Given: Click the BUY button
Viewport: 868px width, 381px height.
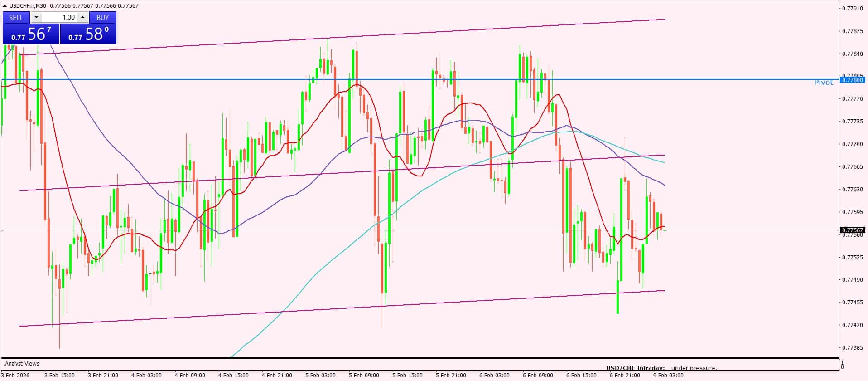Looking at the screenshot, I should click(x=103, y=17).
